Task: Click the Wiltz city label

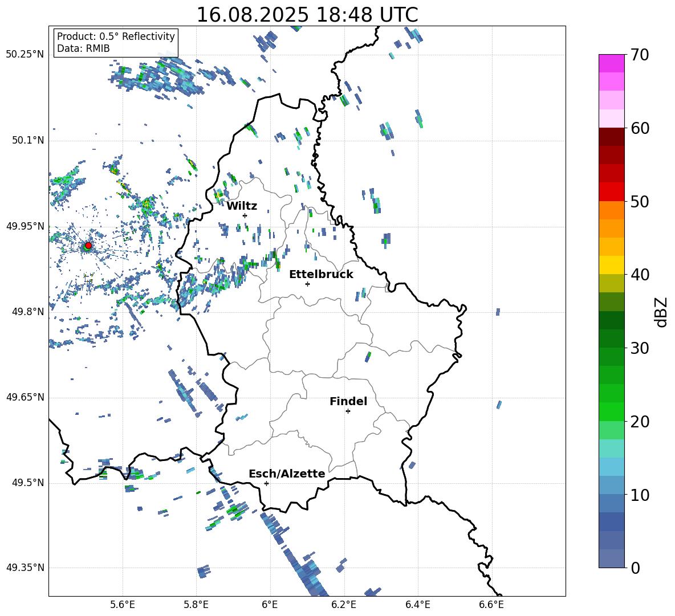Action: [x=242, y=206]
